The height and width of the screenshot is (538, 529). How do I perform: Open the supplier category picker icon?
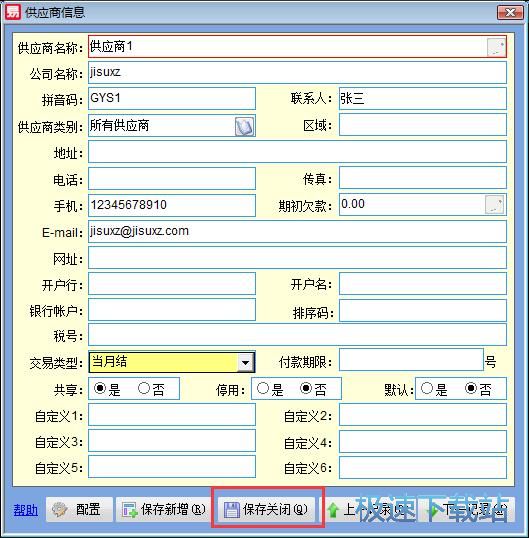pyautogui.click(x=244, y=126)
